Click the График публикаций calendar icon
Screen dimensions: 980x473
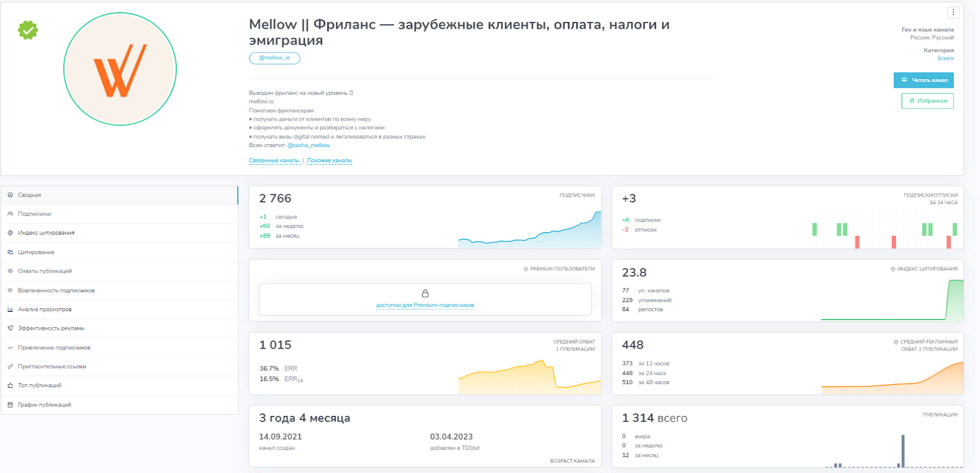10,405
